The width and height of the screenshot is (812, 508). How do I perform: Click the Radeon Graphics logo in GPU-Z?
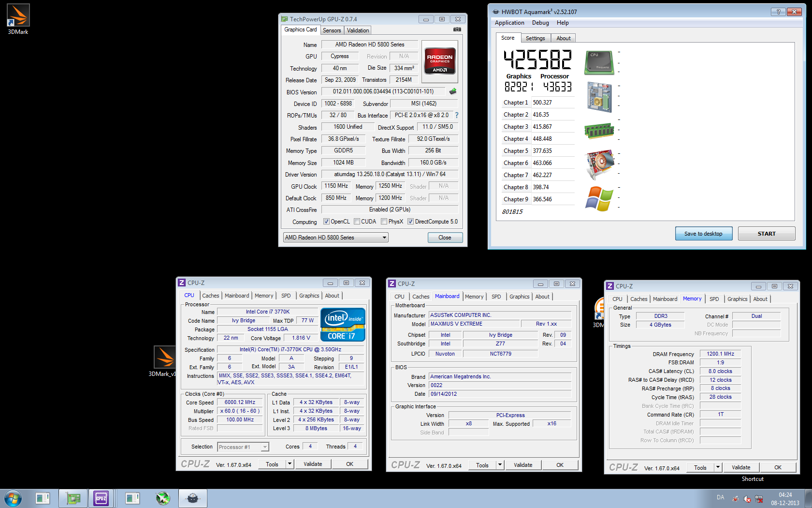[440, 61]
